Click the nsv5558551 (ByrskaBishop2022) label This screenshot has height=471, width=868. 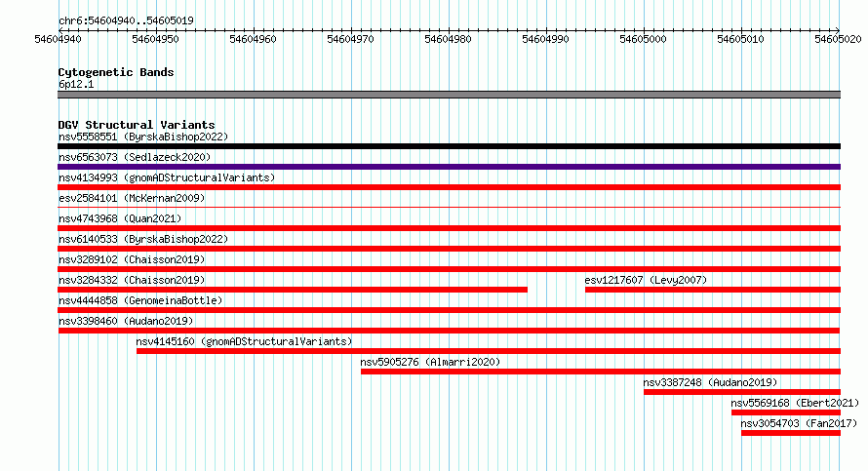(143, 137)
